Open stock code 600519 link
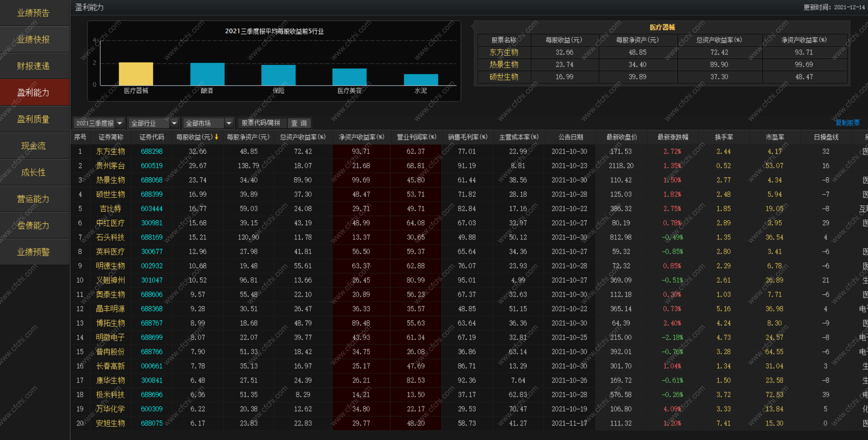This screenshot has width=868, height=440. point(152,166)
